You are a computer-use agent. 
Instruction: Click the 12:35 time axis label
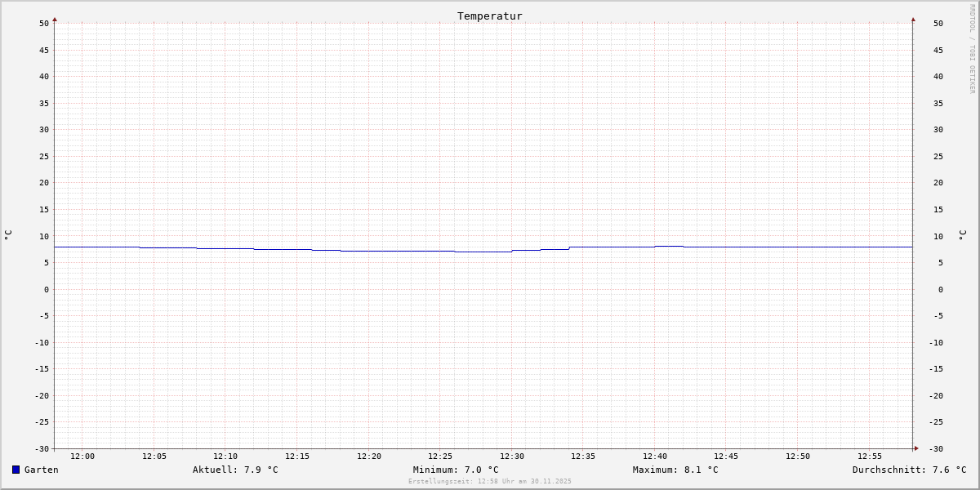583,457
